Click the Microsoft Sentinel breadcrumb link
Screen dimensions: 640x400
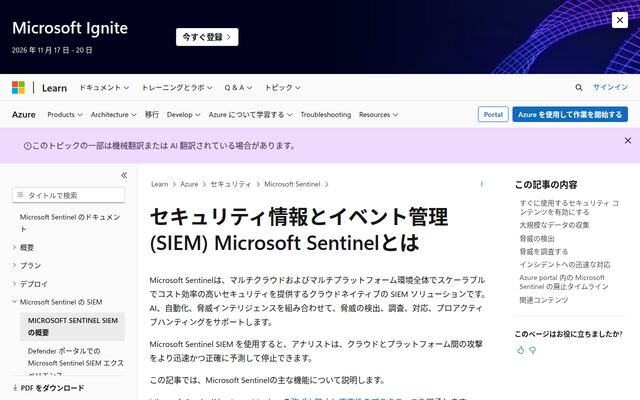(x=292, y=184)
